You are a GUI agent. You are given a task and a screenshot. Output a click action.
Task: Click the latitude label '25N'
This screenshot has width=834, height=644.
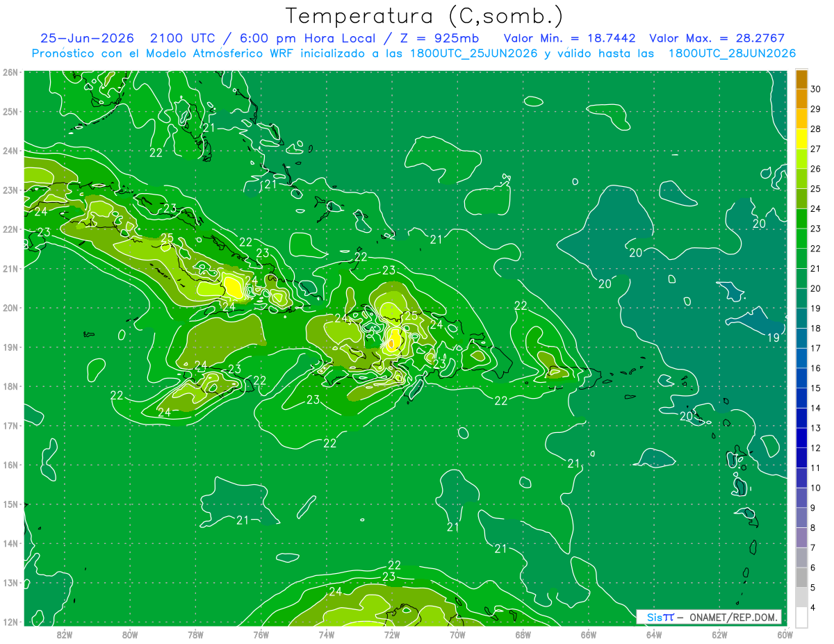tap(10, 111)
